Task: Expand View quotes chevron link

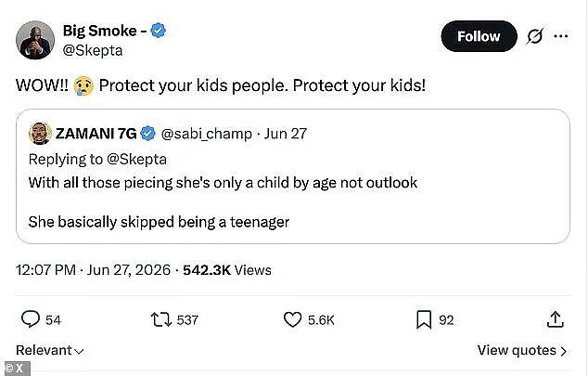Action: click(521, 350)
